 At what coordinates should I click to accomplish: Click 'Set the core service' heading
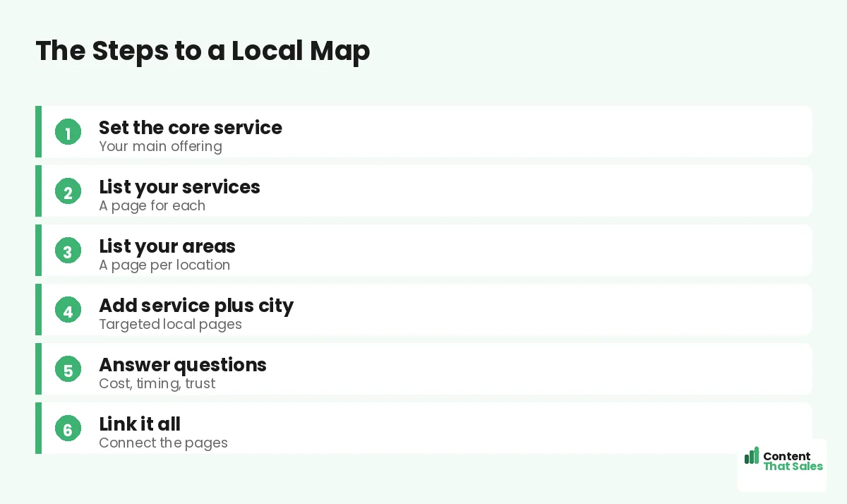[x=190, y=128]
